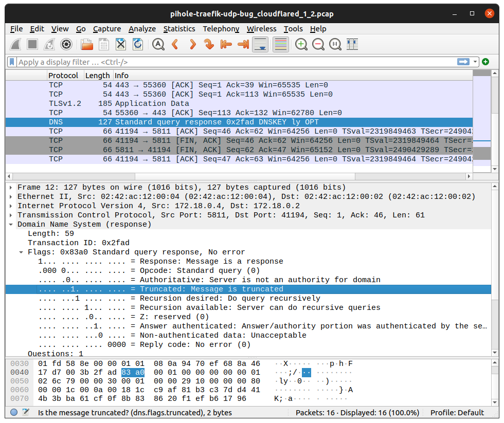
Task: Click the display filter bookmark icon
Action: pyautogui.click(x=12, y=62)
